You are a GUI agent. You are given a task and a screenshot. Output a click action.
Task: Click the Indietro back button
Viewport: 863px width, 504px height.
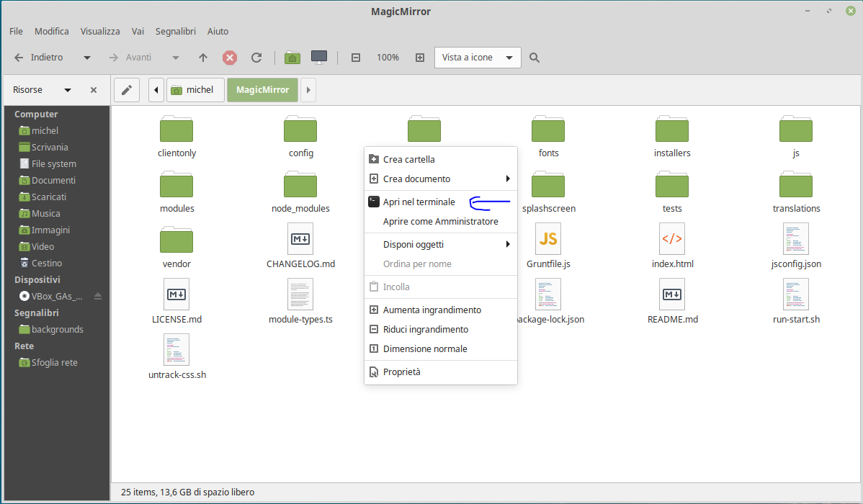point(38,57)
